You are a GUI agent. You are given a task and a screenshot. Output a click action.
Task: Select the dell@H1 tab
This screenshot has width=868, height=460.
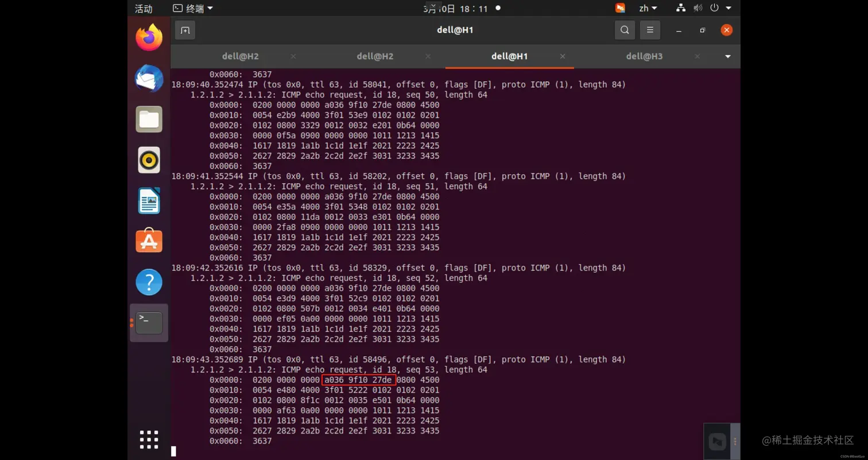tap(509, 56)
